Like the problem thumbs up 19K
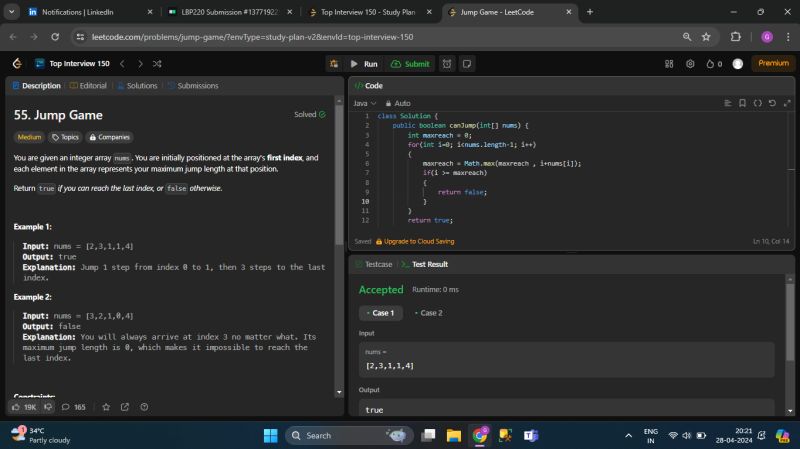Viewport: 800px width, 449px height. pos(23,407)
